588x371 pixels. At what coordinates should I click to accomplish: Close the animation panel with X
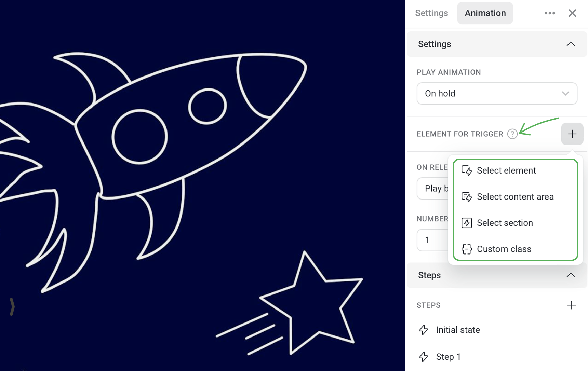click(x=572, y=13)
